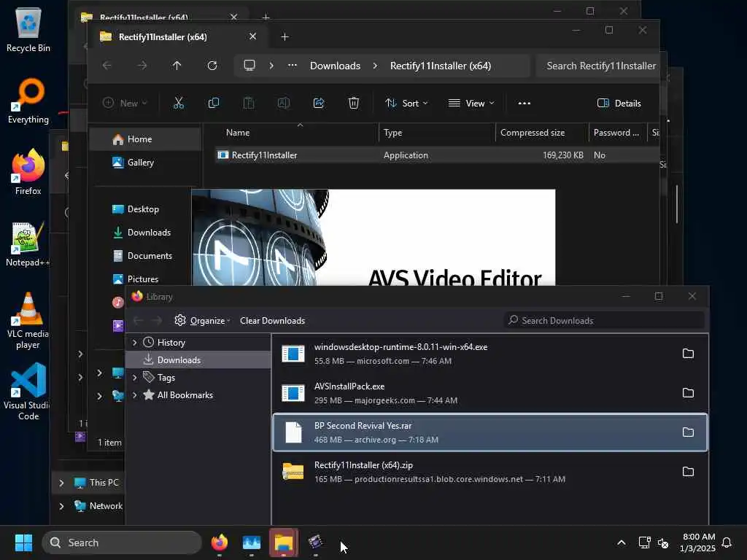Image resolution: width=747 pixels, height=560 pixels.
Task: Click File Explorer icon in taskbar
Action: pyautogui.click(x=284, y=542)
